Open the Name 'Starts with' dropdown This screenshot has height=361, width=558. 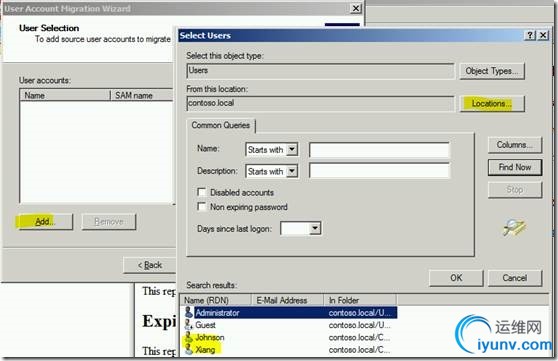[x=292, y=149]
